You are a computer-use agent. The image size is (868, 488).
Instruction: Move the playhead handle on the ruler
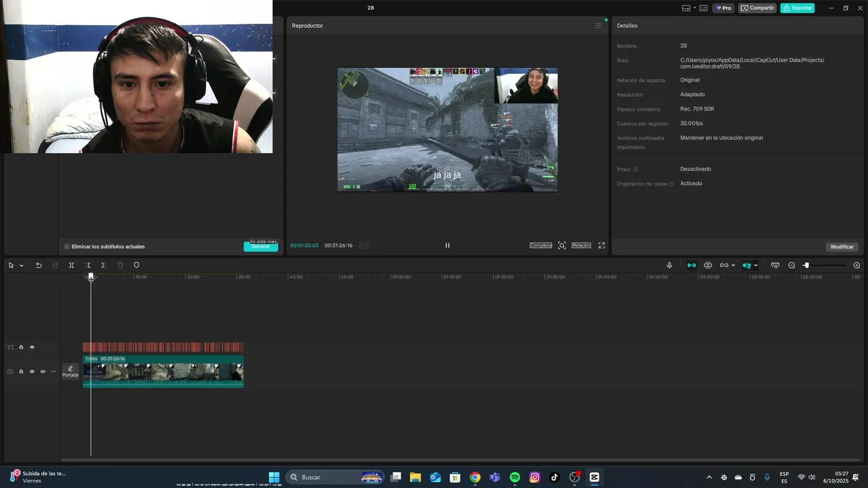pos(91,277)
